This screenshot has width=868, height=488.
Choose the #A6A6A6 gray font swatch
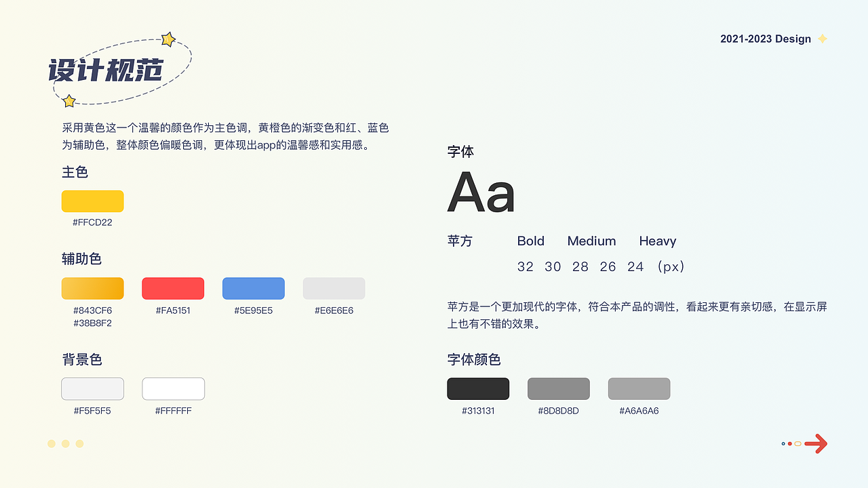click(x=639, y=388)
